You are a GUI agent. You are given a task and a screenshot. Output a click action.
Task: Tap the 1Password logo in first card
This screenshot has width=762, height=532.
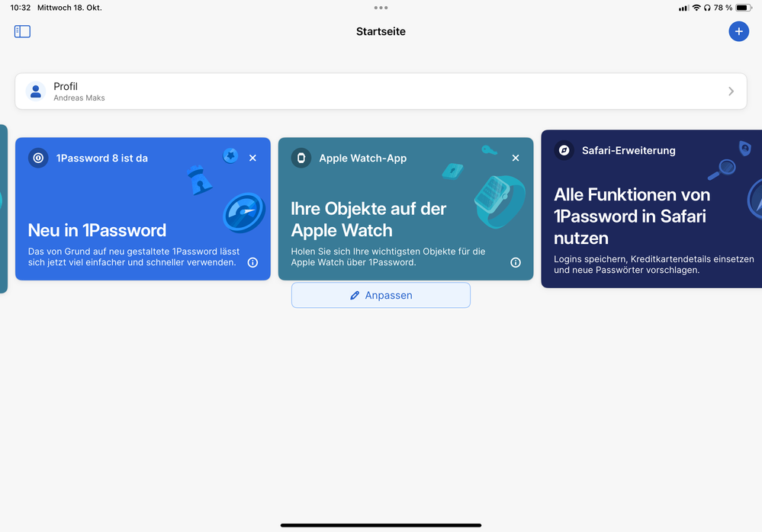tap(38, 158)
